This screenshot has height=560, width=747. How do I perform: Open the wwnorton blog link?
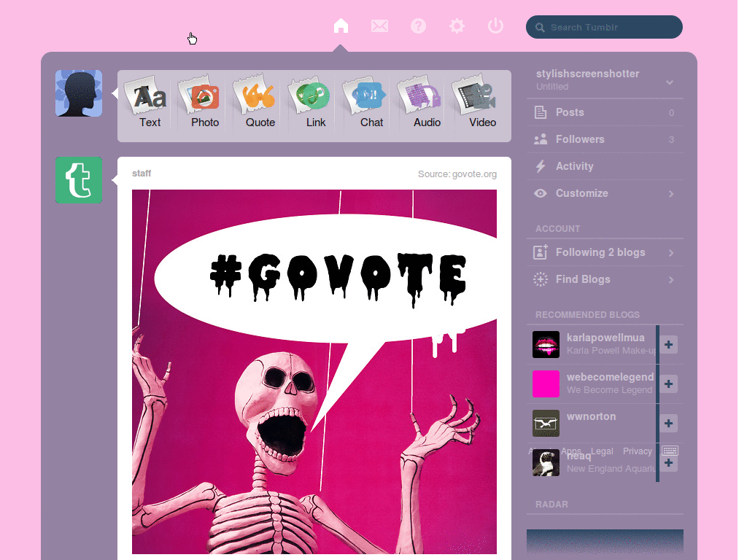(x=591, y=416)
